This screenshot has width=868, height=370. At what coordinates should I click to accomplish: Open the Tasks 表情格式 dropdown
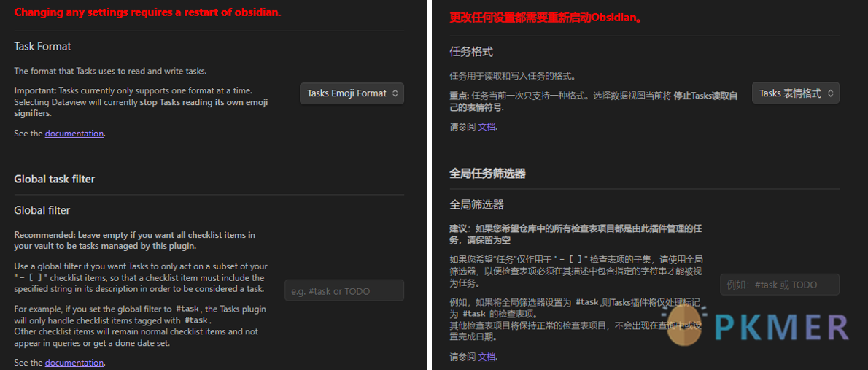[796, 93]
